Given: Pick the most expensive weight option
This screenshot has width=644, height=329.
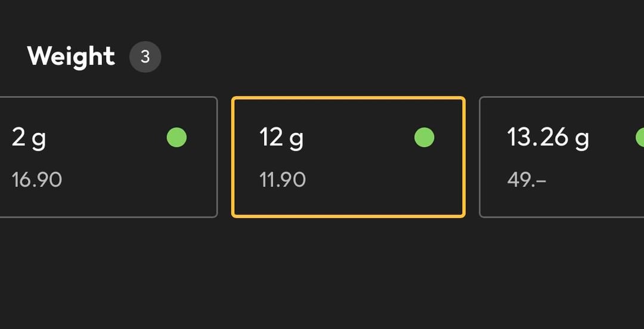Looking at the screenshot, I should coord(562,157).
